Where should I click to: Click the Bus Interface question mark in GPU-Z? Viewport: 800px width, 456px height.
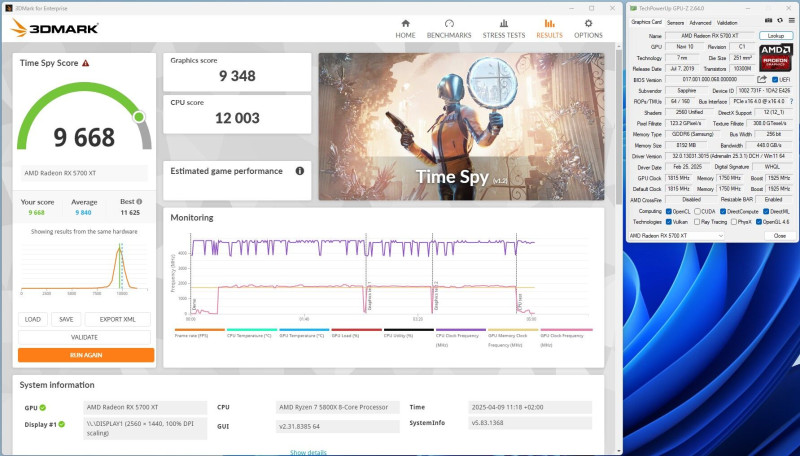click(791, 102)
